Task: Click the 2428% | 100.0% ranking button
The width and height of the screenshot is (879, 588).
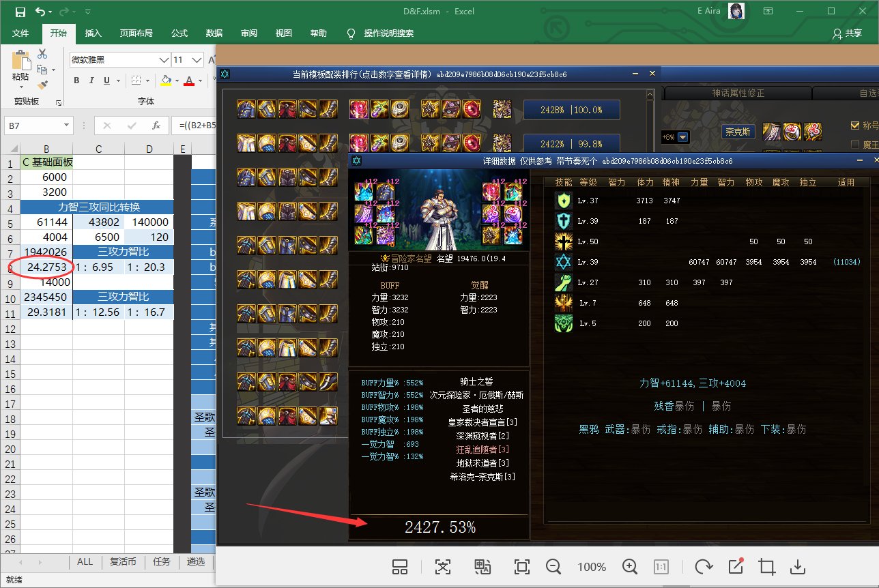Action: tap(572, 110)
